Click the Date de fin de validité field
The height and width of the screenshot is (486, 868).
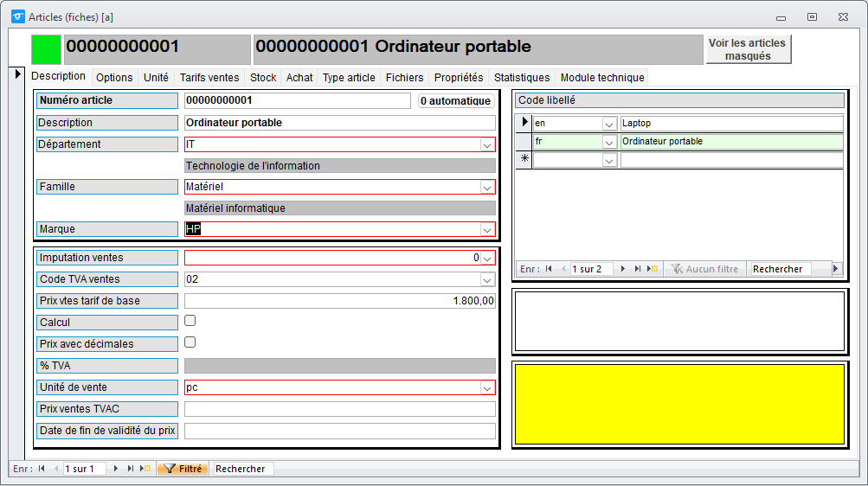(x=340, y=430)
